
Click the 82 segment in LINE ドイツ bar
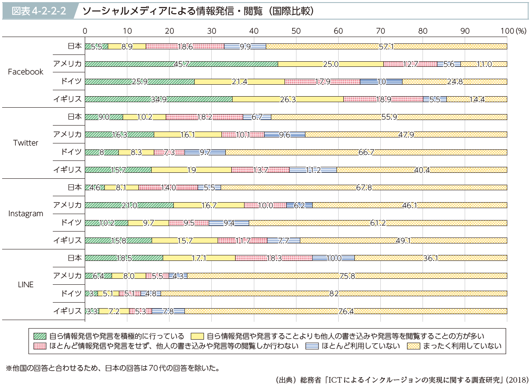click(334, 293)
